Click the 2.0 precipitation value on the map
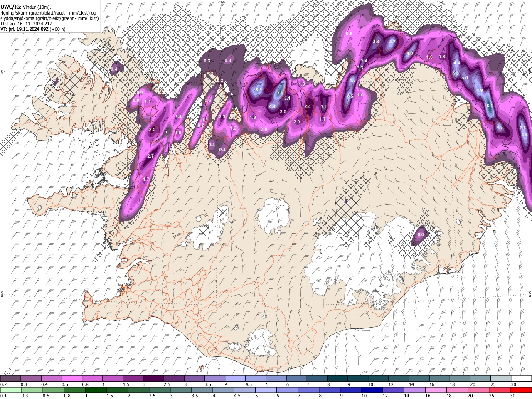The width and height of the screenshot is (532, 399). point(297,122)
